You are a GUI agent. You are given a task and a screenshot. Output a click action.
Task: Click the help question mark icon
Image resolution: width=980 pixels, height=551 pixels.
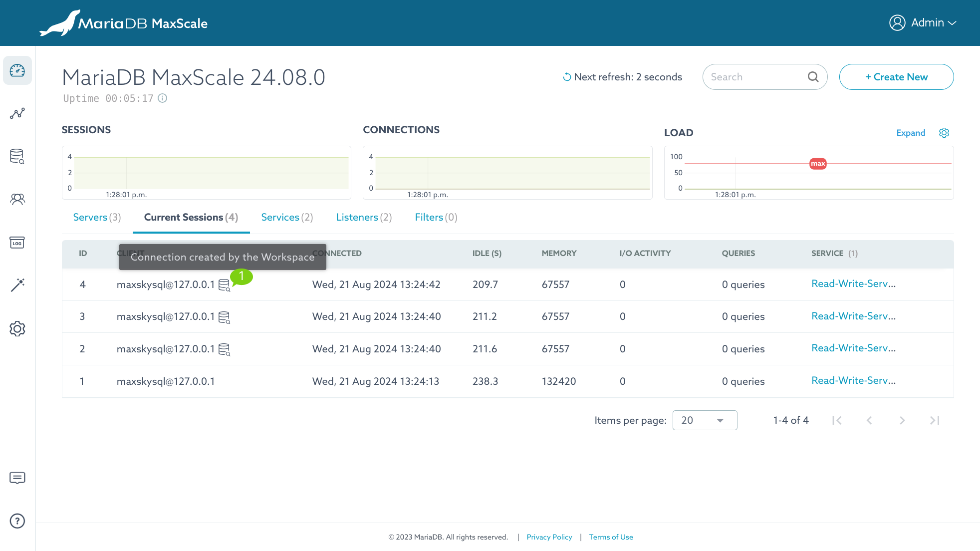pyautogui.click(x=17, y=521)
